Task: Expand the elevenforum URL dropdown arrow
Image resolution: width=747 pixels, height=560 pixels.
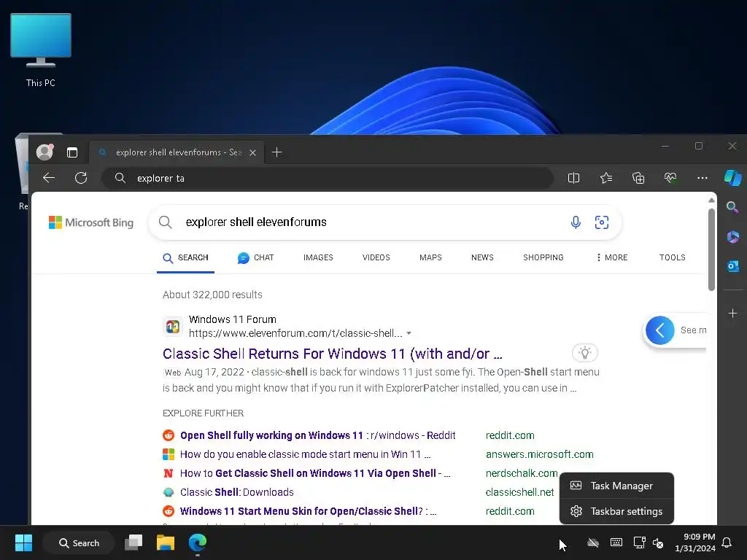Action: click(x=409, y=333)
